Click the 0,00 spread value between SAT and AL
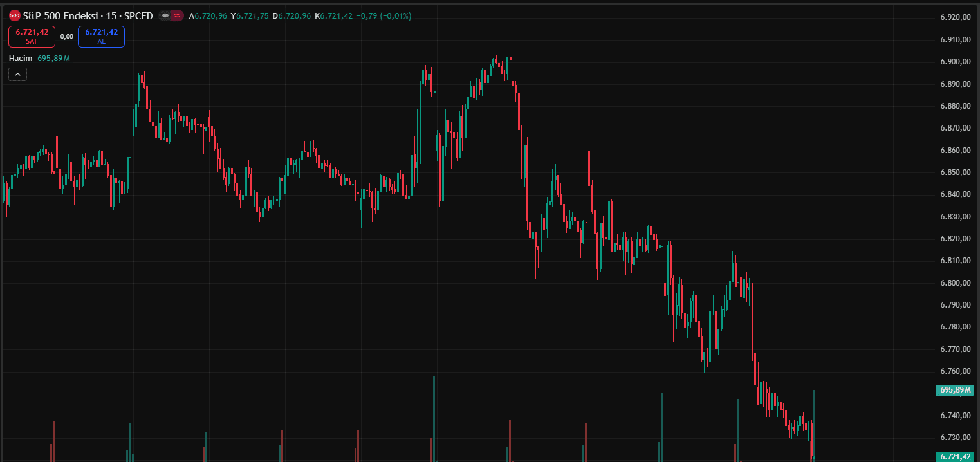Screen dimensions: 980x462 (66, 37)
